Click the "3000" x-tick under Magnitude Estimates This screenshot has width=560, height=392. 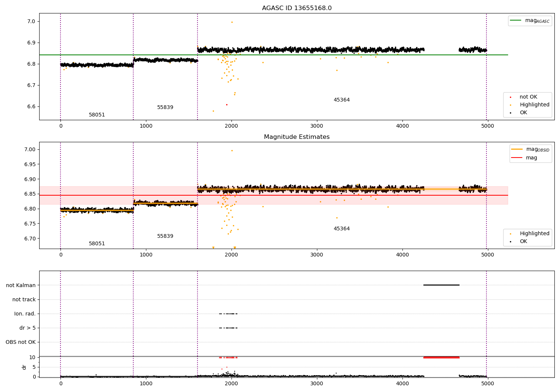point(317,255)
